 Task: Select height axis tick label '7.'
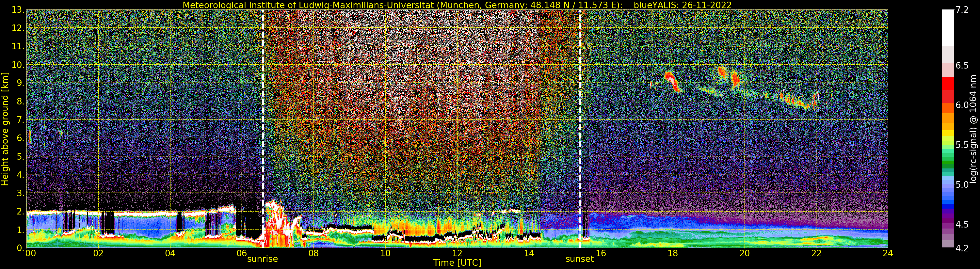[21, 120]
